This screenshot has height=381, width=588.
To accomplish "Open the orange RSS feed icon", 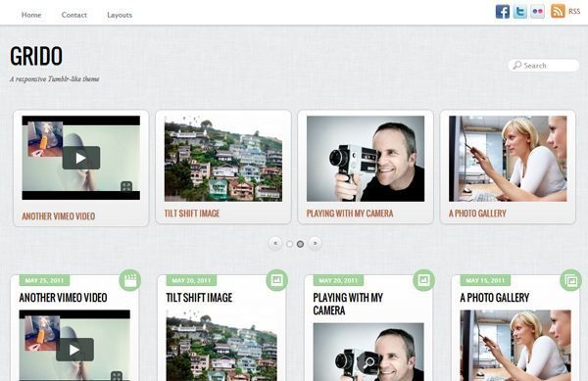I will 558,11.
